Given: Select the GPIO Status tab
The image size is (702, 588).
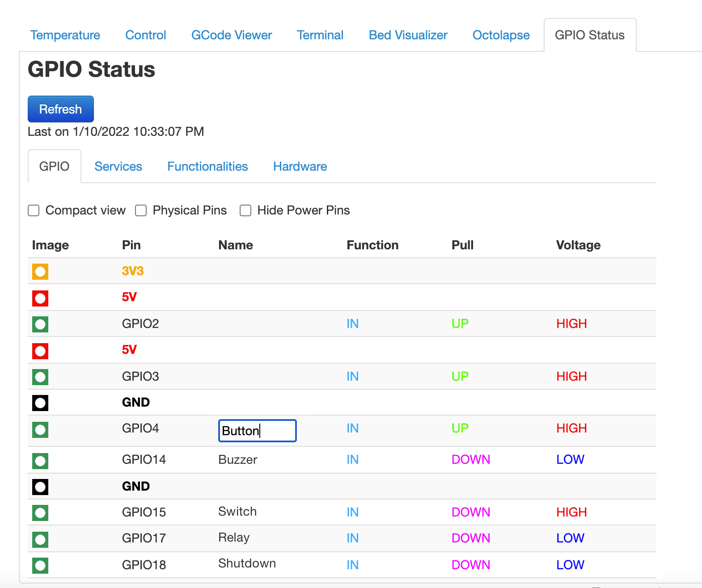Looking at the screenshot, I should (590, 35).
